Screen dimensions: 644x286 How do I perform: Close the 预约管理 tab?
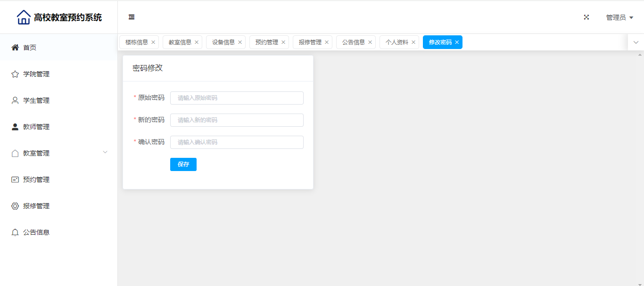pyautogui.click(x=283, y=42)
